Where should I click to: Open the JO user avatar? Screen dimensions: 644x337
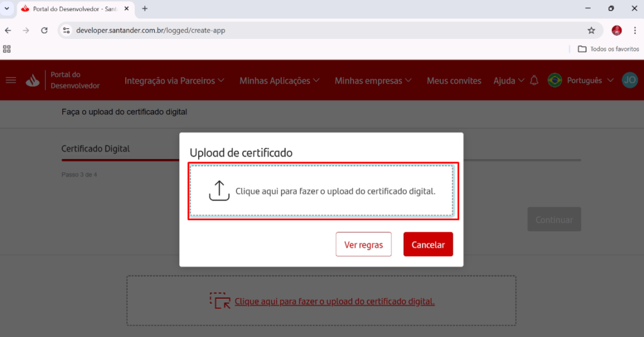click(x=629, y=80)
